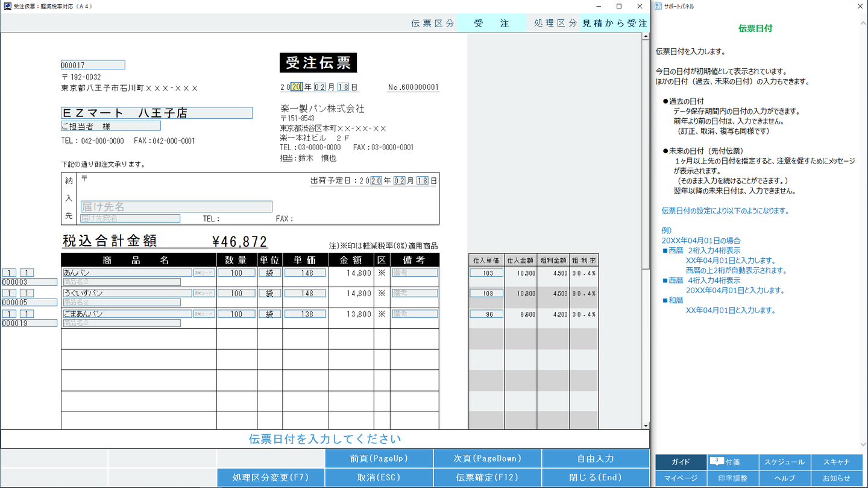
Task: Click the support panel title bar icon
Action: [659, 6]
